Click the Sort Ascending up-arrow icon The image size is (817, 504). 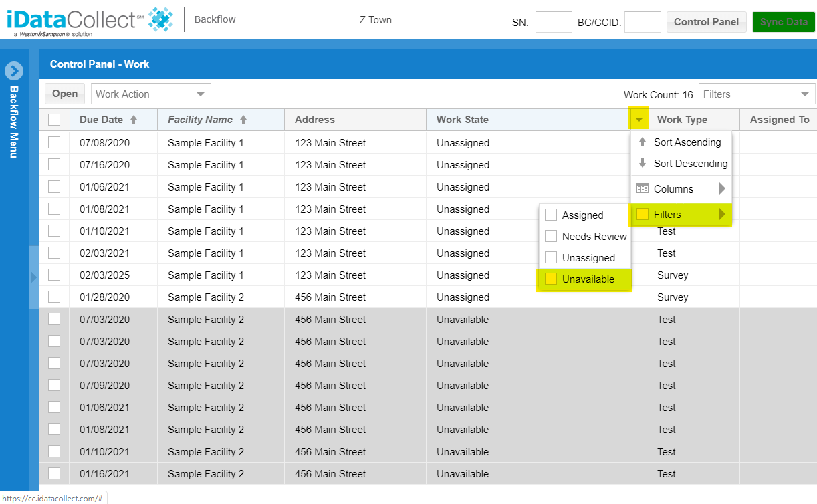643,142
